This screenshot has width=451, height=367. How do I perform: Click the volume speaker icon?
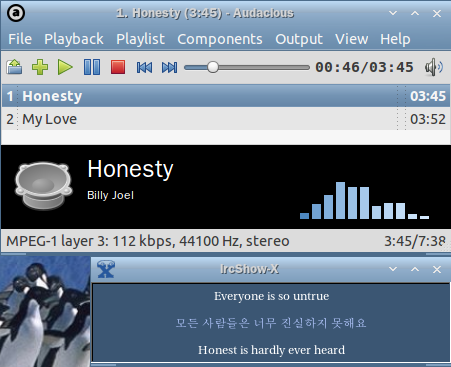point(433,67)
